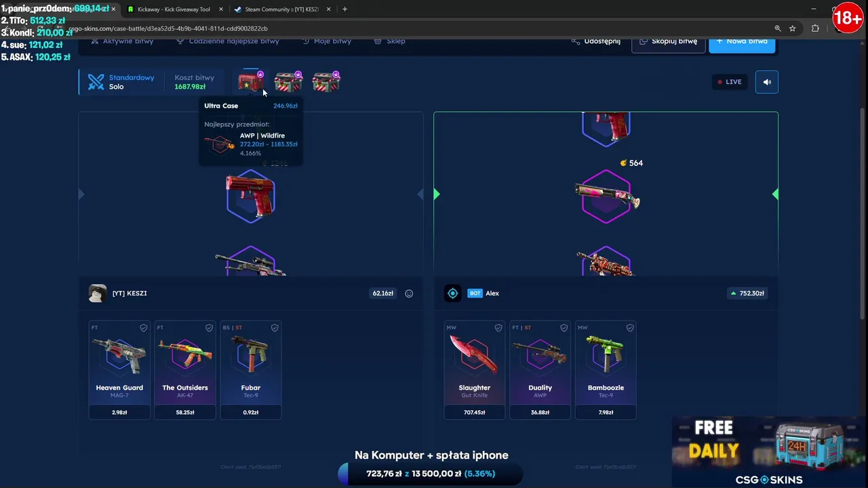Image resolution: width=868 pixels, height=488 pixels.
Task: Click [YT] KESZI player avatar
Action: [98, 293]
